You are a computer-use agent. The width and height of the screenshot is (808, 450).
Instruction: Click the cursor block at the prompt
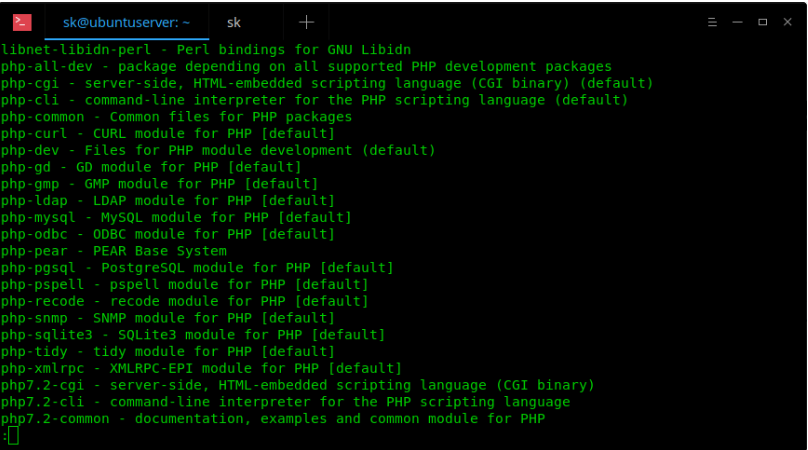point(13,436)
